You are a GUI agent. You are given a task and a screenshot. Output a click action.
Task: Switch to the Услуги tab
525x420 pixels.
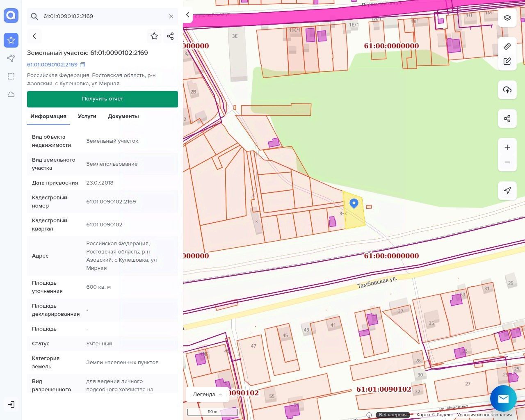(x=87, y=116)
